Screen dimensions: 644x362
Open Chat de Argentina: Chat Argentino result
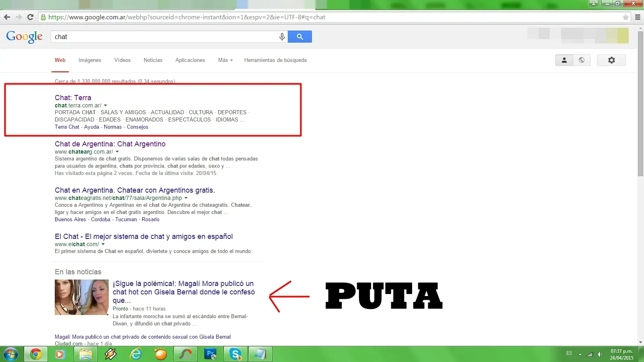click(110, 144)
